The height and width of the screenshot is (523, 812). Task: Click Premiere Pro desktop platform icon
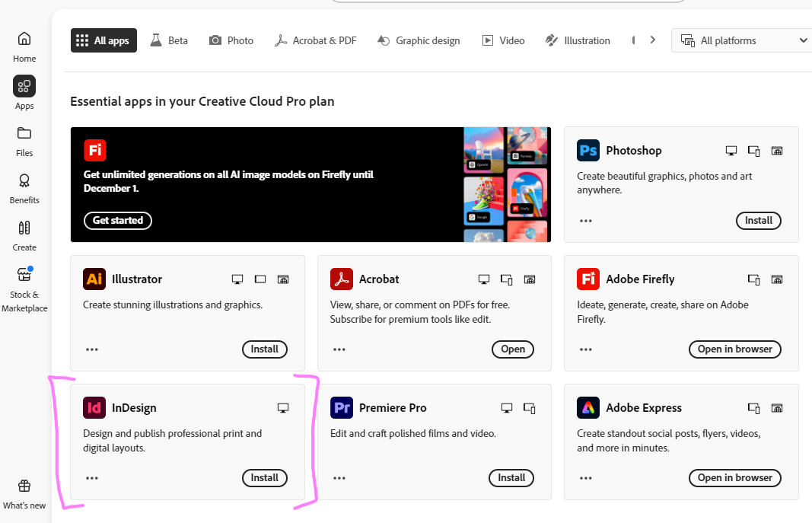coord(507,408)
